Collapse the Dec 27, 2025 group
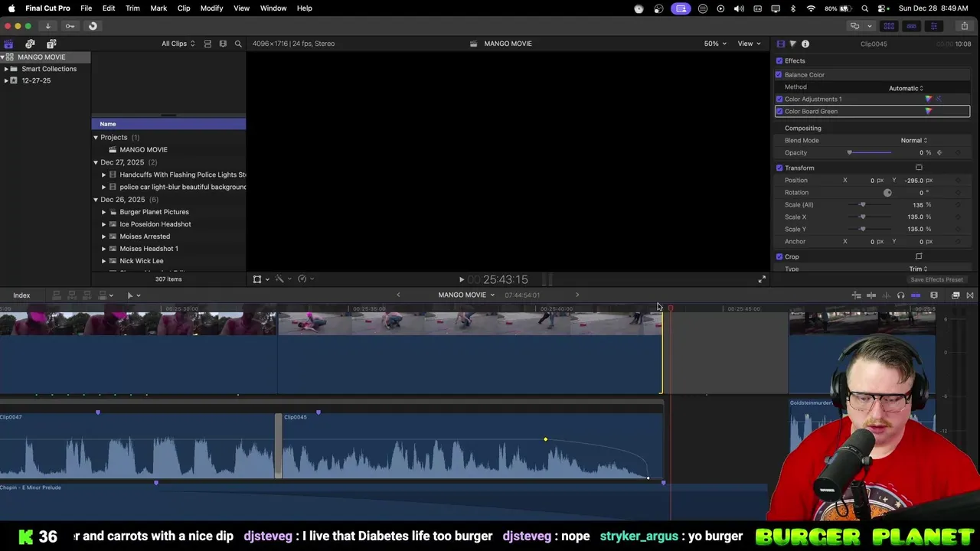 96,162
